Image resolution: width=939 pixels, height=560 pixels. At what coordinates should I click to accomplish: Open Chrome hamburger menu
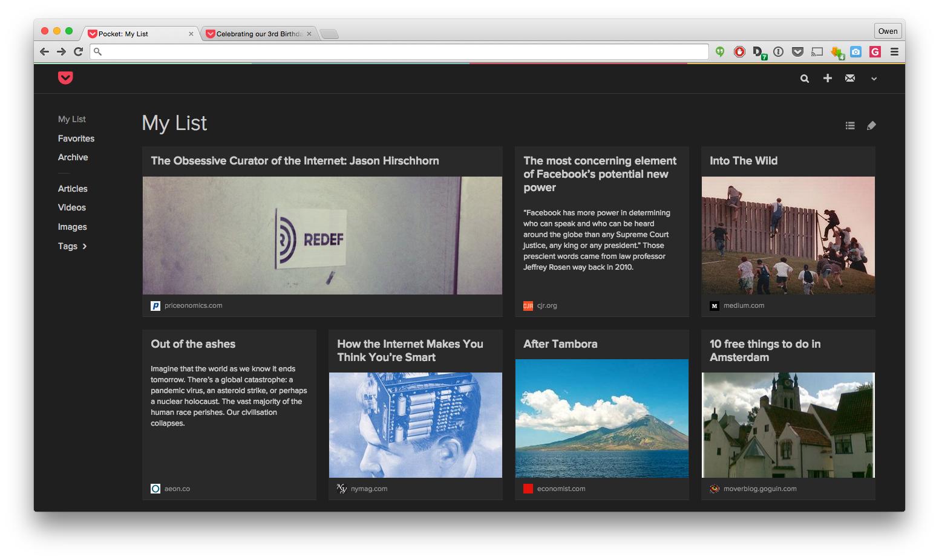894,52
